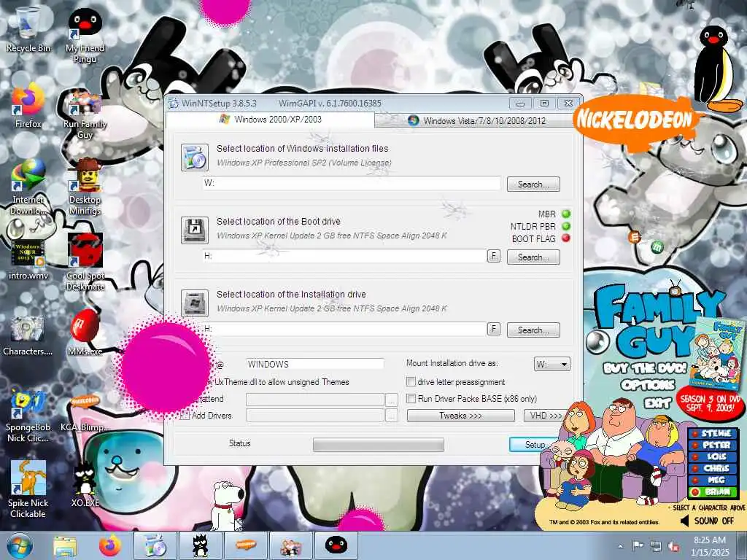Switch to the Badtz-Maru penguin taskbar app

click(x=200, y=545)
